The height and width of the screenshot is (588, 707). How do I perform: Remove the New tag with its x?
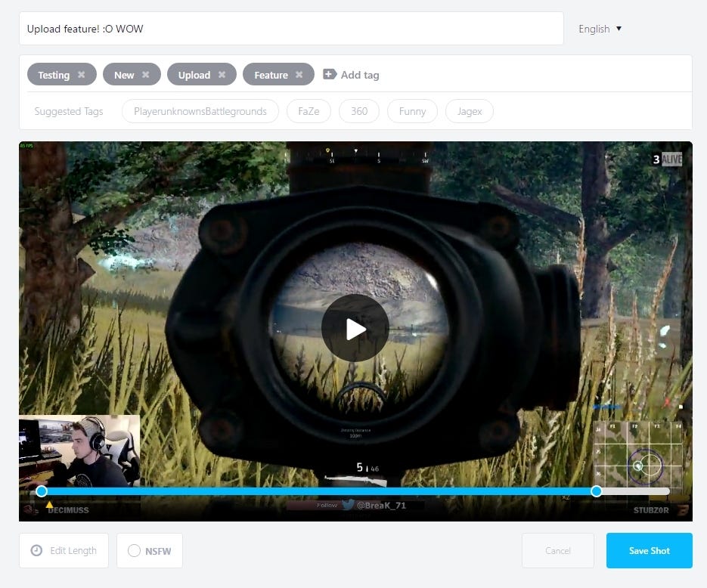(146, 75)
